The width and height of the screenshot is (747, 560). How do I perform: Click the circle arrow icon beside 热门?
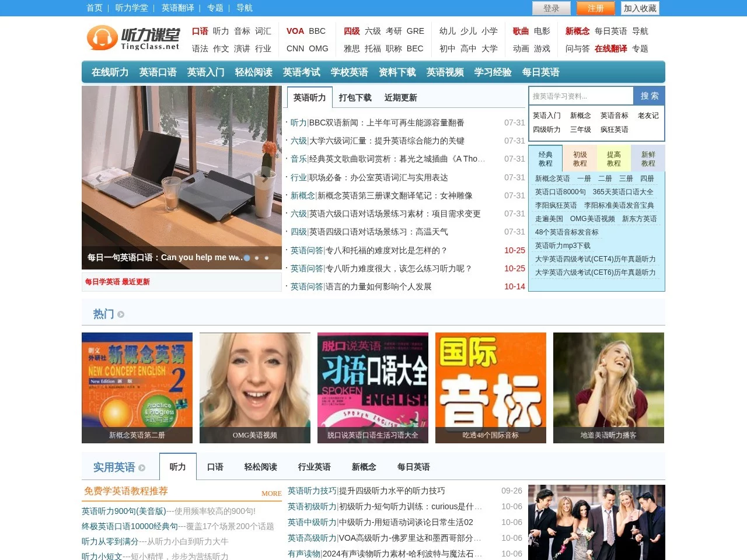click(x=121, y=314)
